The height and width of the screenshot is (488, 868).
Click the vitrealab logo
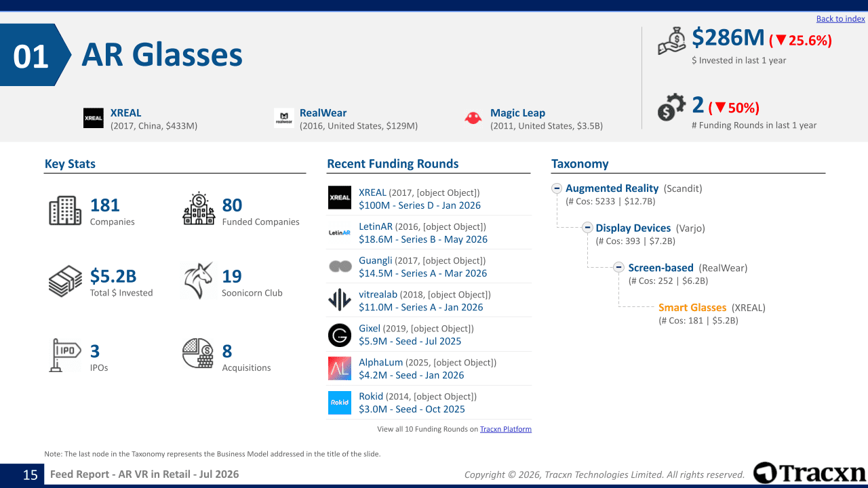(x=340, y=300)
